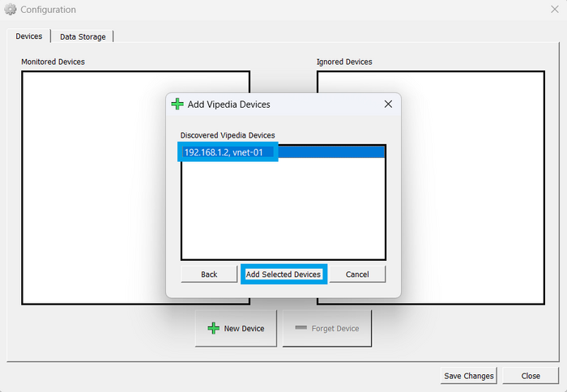Open the Devices tab
Viewport: 567px width, 392px height.
coord(29,36)
